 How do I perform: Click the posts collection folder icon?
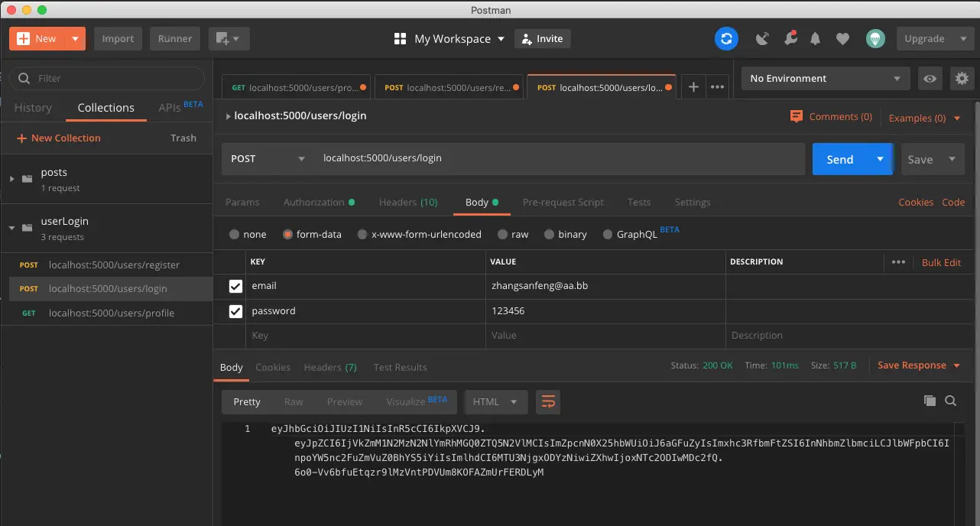point(28,179)
